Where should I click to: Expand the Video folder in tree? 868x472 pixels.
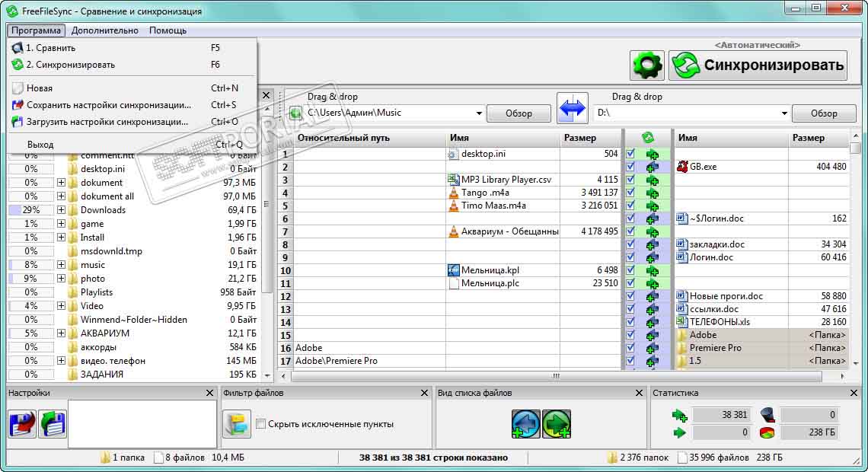[61, 306]
